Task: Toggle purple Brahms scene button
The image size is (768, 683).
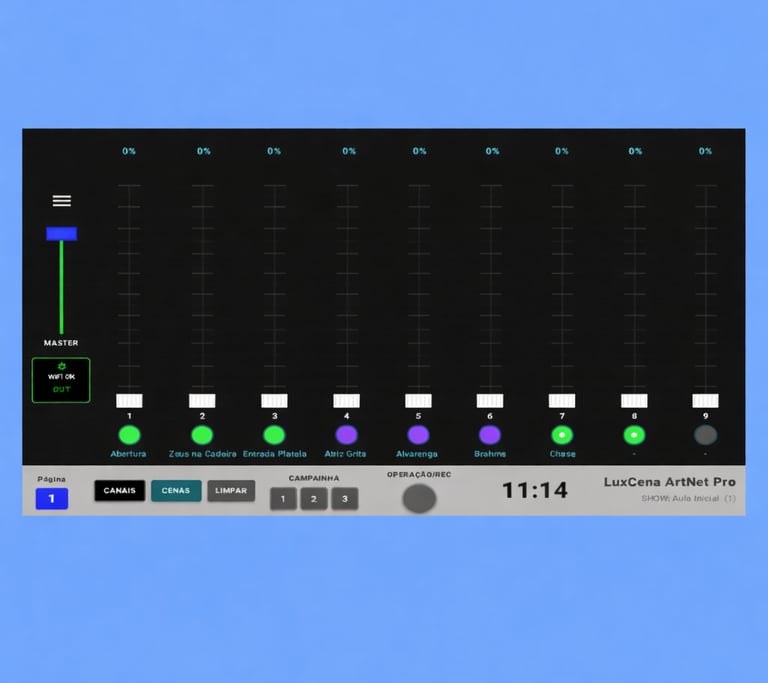Action: tap(490, 435)
